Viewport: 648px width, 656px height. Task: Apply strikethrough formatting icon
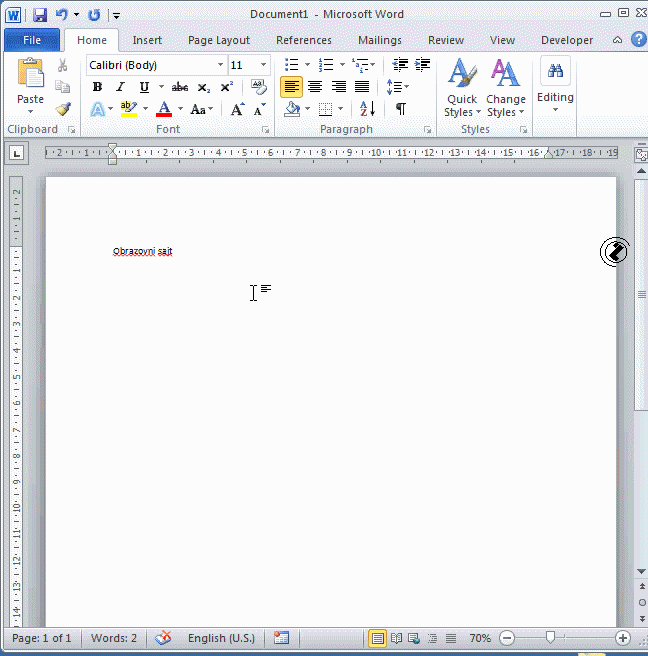180,87
